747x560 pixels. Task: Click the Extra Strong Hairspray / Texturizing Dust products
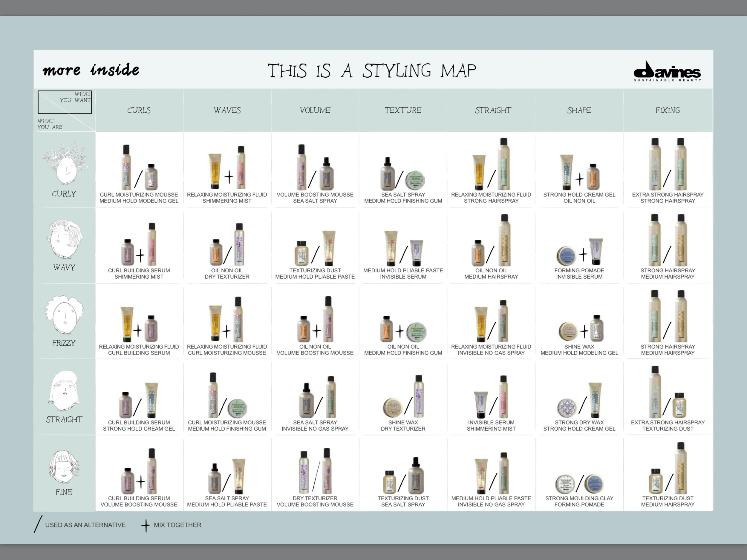coord(668,392)
